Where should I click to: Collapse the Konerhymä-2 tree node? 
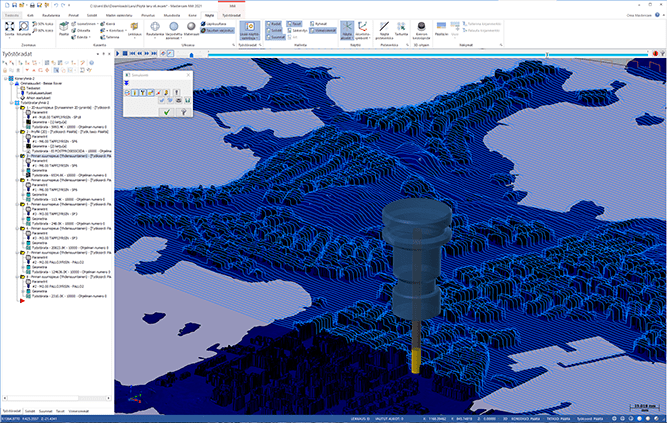point(6,79)
